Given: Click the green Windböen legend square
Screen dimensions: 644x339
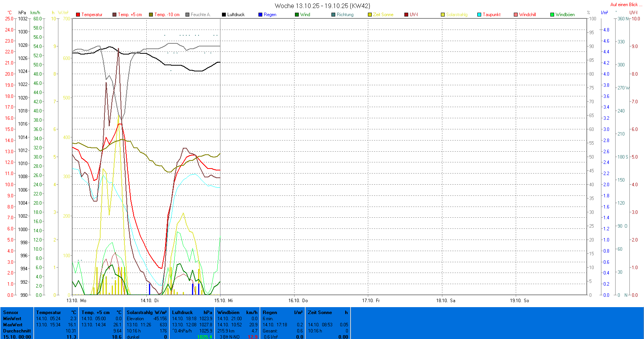Looking at the screenshot, I should tap(552, 15).
